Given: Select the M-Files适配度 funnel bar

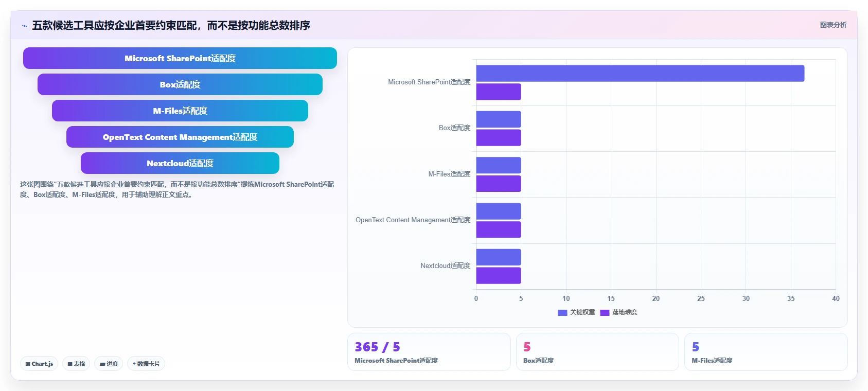Looking at the screenshot, I should (x=180, y=111).
